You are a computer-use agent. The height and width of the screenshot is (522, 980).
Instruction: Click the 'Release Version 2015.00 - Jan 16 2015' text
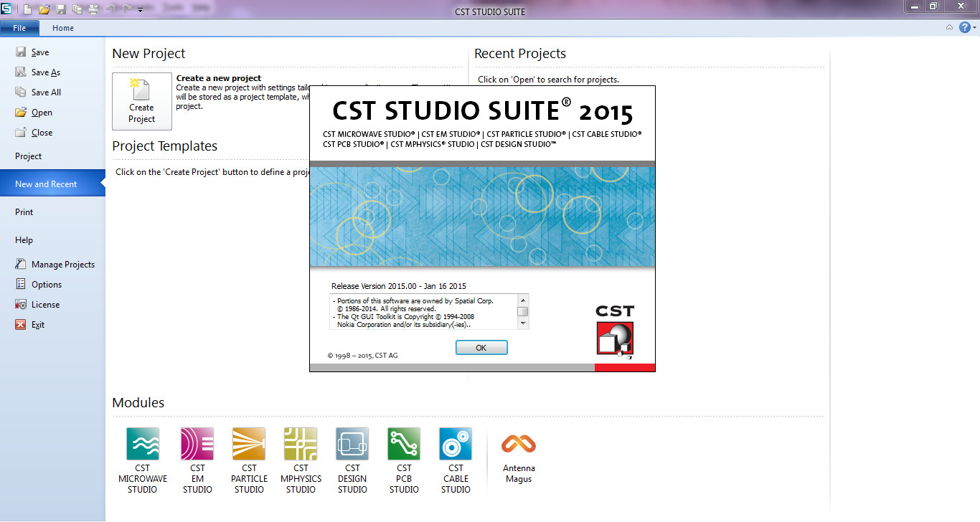399,286
